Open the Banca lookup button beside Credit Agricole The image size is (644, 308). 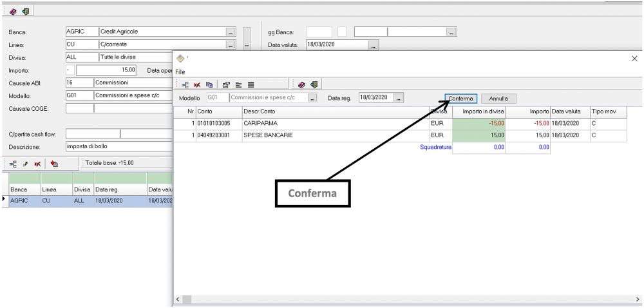(x=230, y=32)
